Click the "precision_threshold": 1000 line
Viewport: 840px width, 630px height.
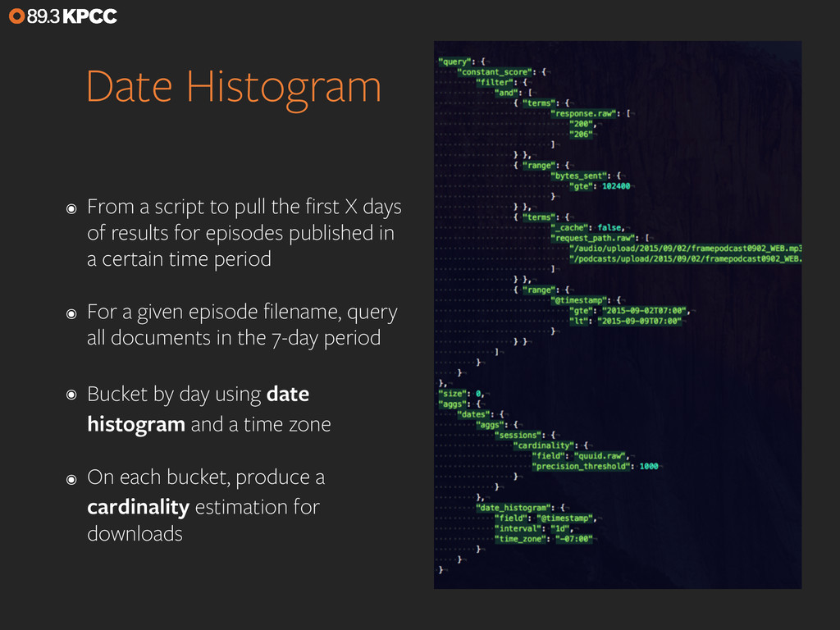(x=595, y=466)
